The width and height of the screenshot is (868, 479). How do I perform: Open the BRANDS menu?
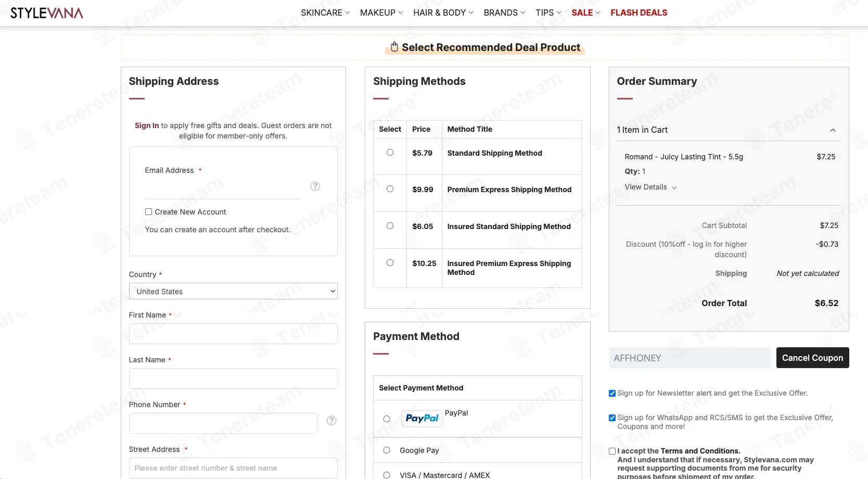504,12
